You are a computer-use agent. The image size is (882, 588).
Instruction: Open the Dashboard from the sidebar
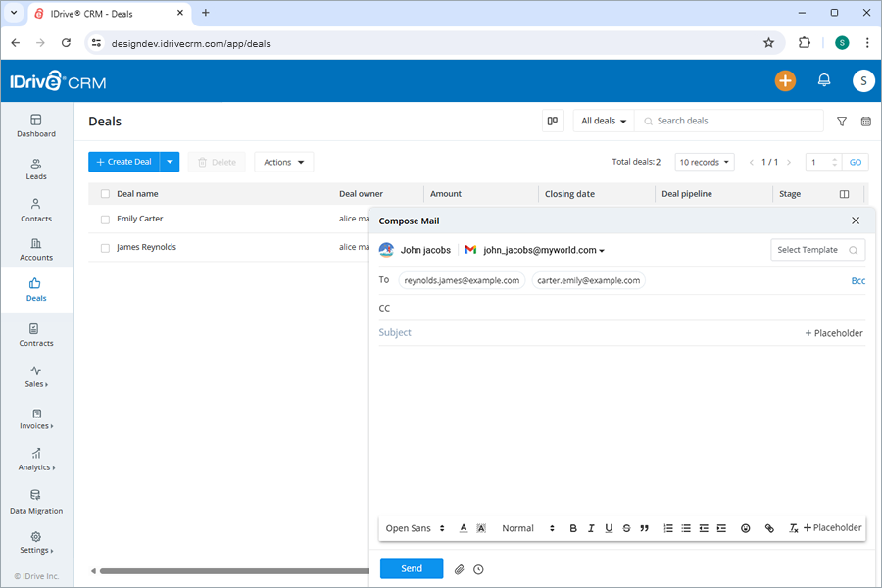click(x=36, y=124)
